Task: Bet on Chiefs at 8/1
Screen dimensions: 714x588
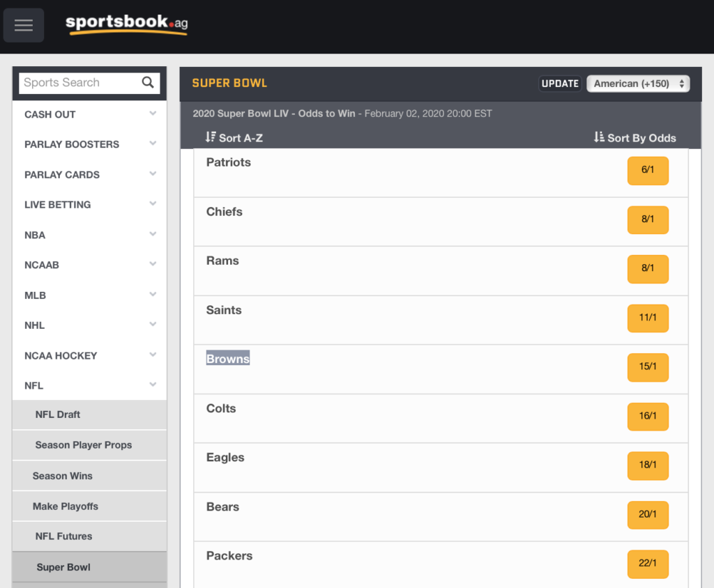Action: tap(648, 220)
